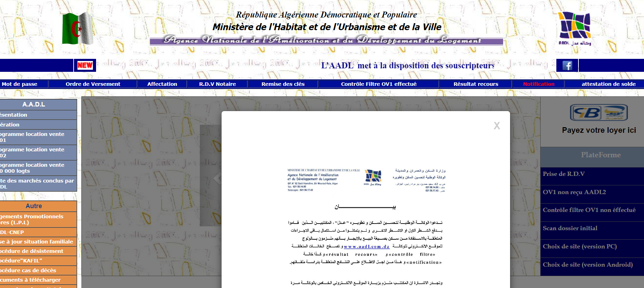Image resolution: width=644 pixels, height=288 pixels.
Task: Open Résultat recours menu item
Action: point(476,84)
